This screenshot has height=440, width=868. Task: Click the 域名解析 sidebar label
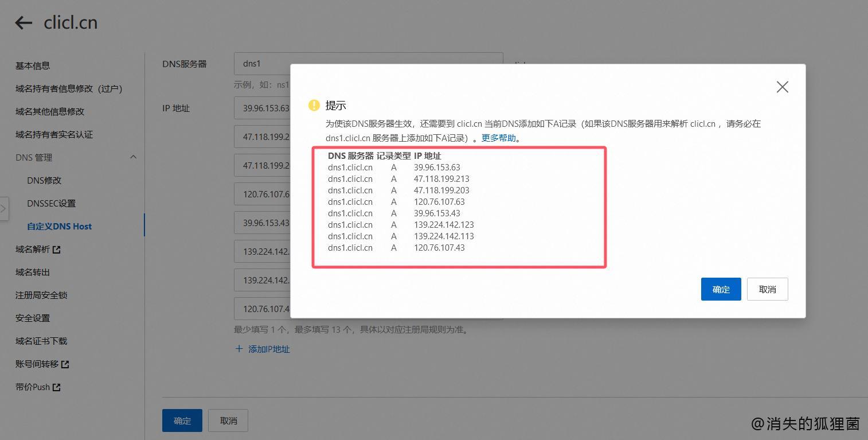click(x=33, y=250)
